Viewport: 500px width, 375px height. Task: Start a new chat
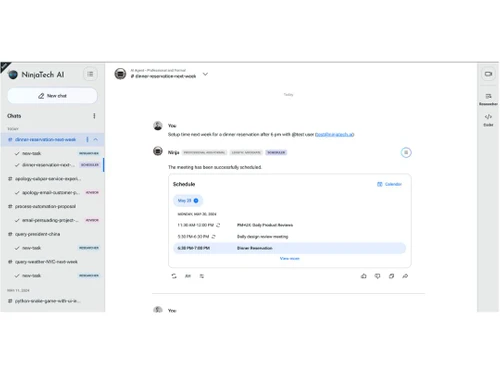(x=52, y=96)
